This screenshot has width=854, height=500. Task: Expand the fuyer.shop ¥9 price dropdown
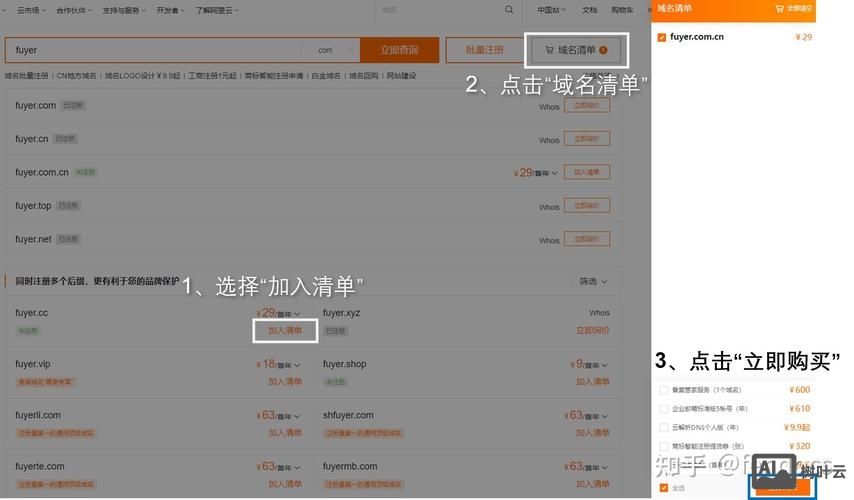(x=605, y=365)
